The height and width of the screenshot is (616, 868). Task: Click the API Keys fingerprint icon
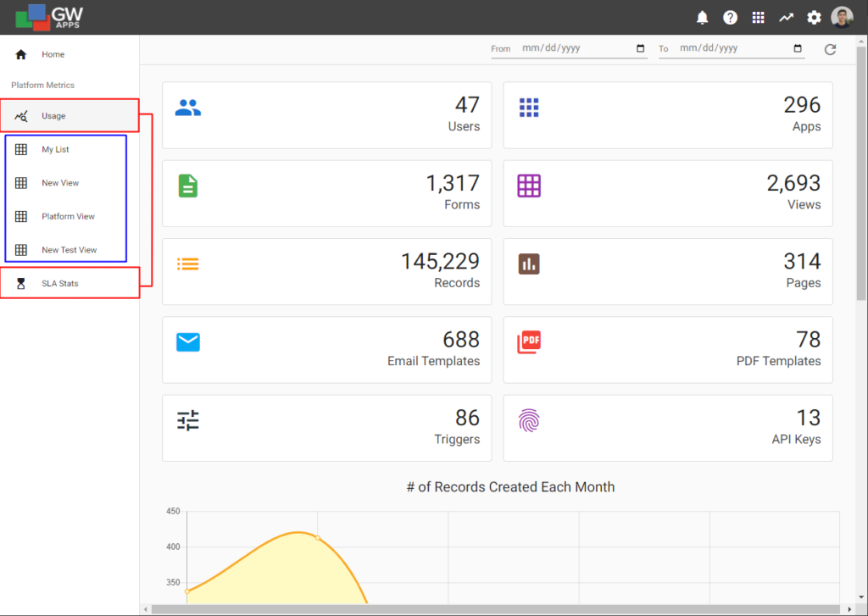(529, 420)
